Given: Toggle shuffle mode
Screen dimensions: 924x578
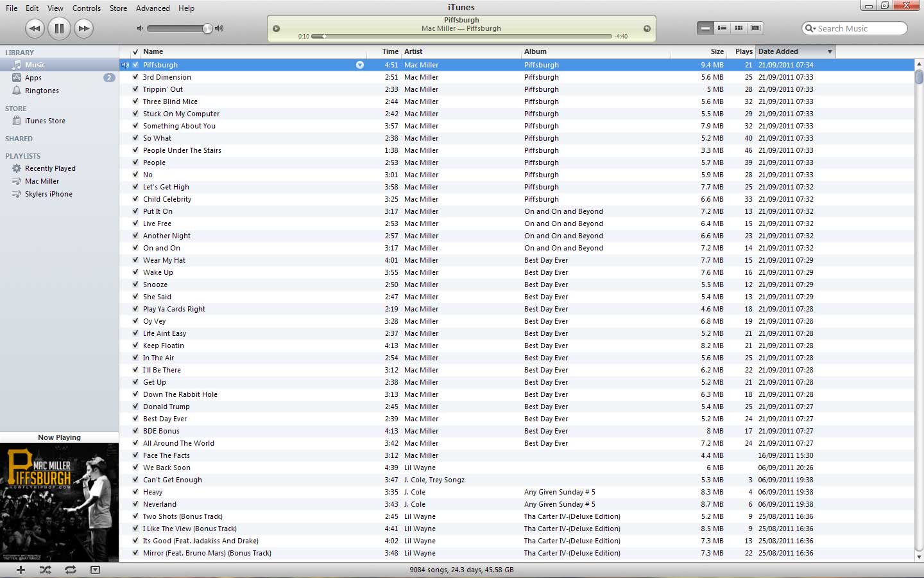Looking at the screenshot, I should (45, 570).
